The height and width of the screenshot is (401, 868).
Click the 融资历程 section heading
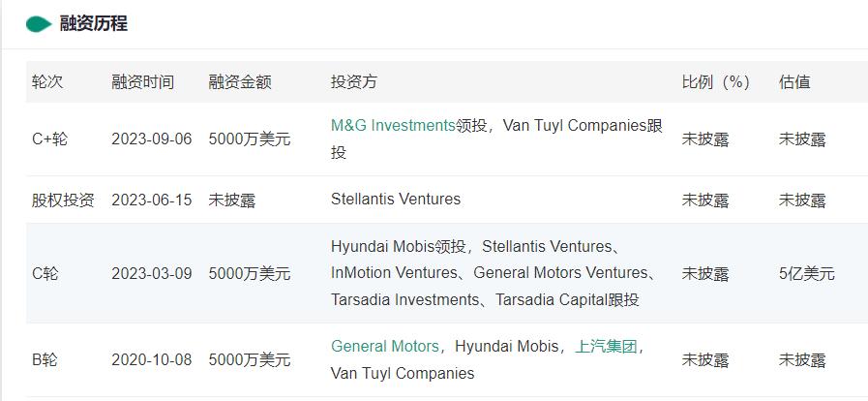tap(93, 24)
